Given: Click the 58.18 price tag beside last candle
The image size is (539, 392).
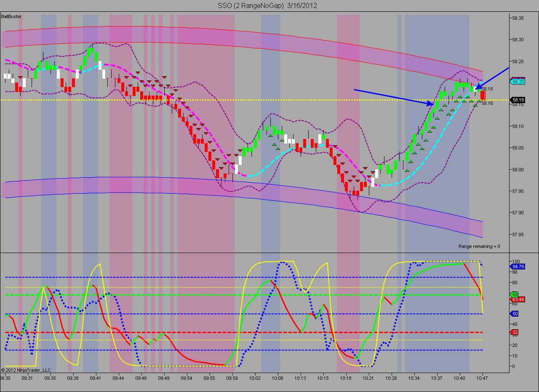Looking at the screenshot, I should pyautogui.click(x=487, y=89).
